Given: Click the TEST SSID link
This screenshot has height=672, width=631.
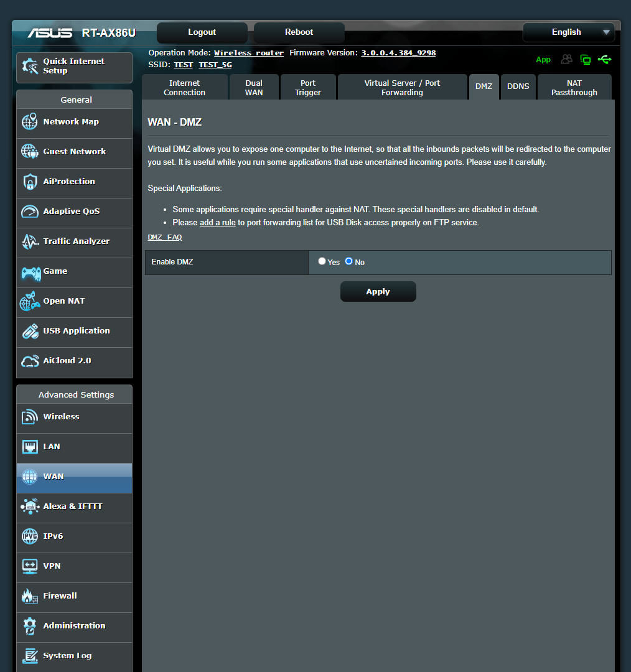Looking at the screenshot, I should click(x=183, y=65).
